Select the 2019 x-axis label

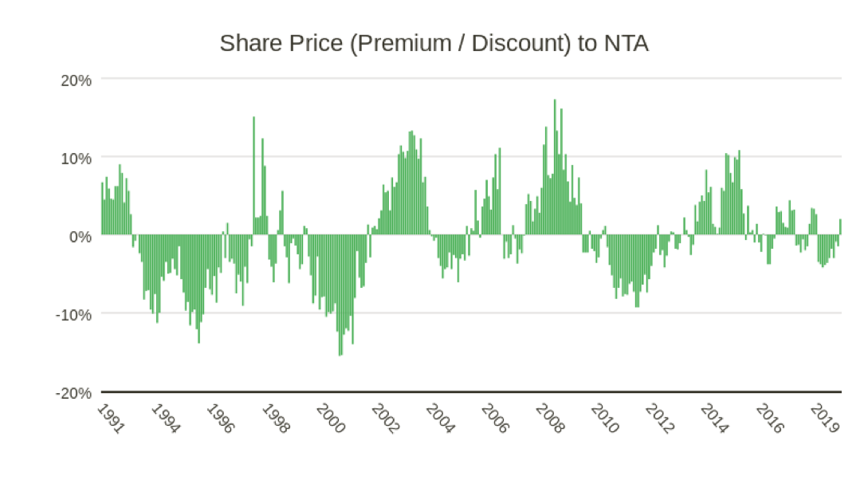pos(825,419)
